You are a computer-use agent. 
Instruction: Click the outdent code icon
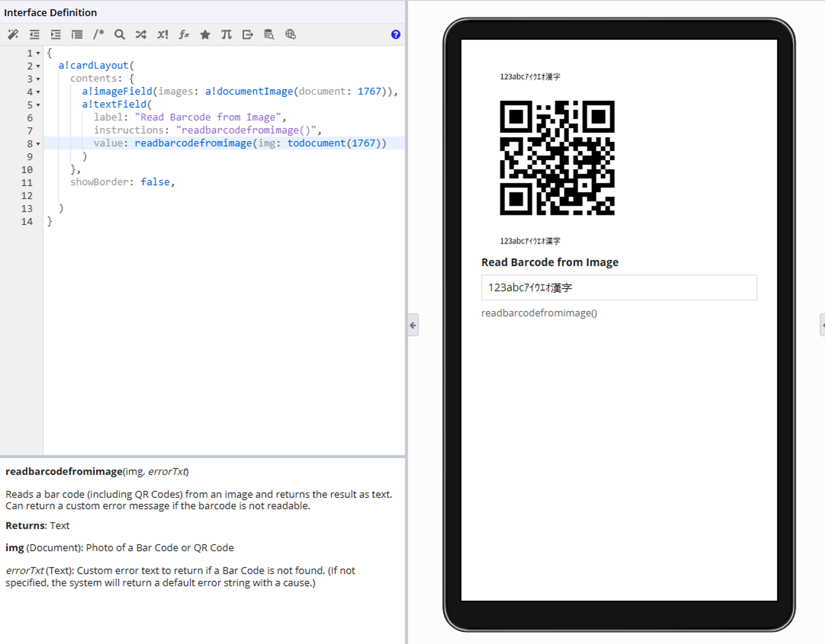click(x=34, y=34)
